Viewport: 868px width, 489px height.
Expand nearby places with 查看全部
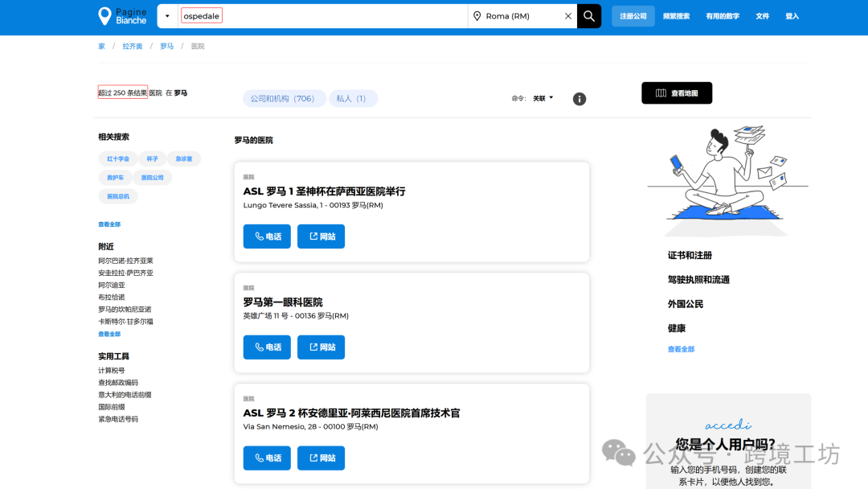tap(108, 333)
